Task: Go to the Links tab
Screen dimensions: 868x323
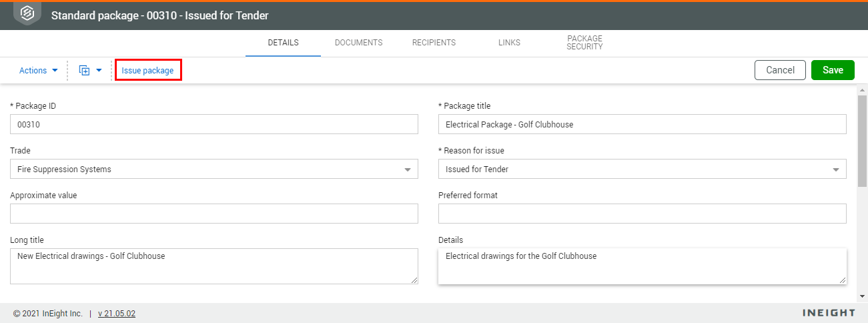Action: point(509,43)
